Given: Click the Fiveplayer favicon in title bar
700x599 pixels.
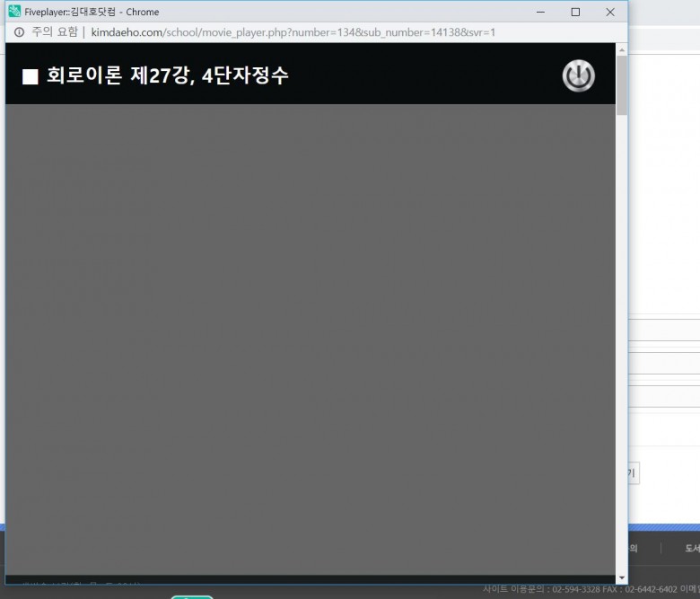Looking at the screenshot, I should (14, 12).
